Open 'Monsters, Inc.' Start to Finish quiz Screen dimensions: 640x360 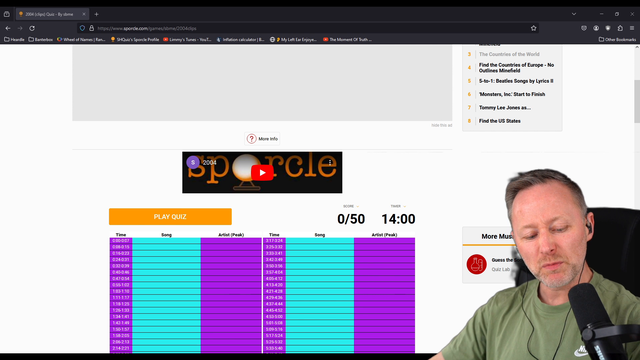coord(512,94)
